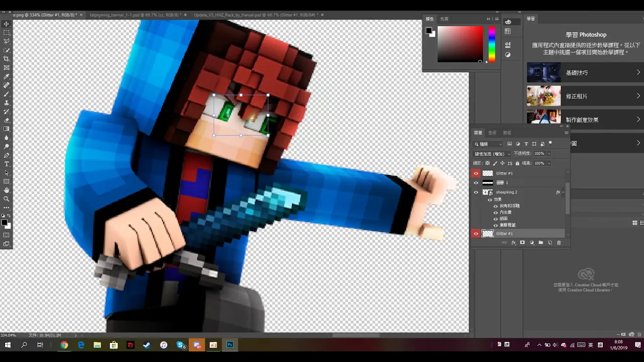Select the Move tool
The image size is (644, 362).
[x=7, y=24]
